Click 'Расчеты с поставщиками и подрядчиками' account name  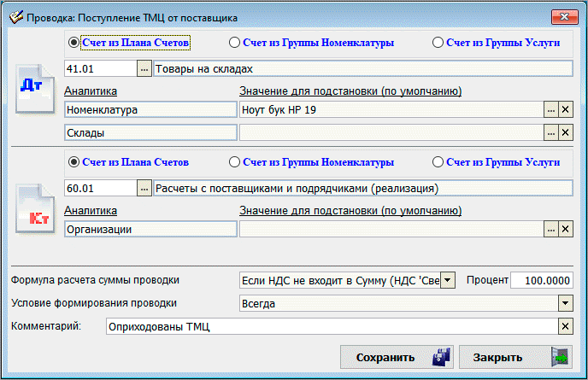pyautogui.click(x=363, y=188)
